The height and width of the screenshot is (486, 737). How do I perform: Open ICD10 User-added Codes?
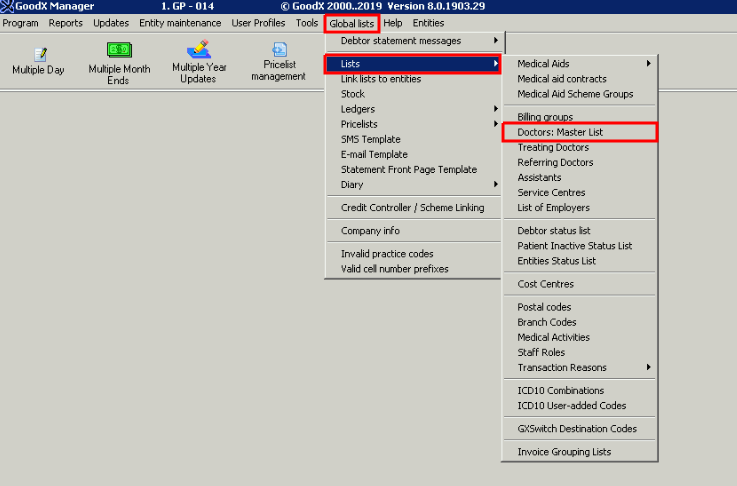coord(580,406)
